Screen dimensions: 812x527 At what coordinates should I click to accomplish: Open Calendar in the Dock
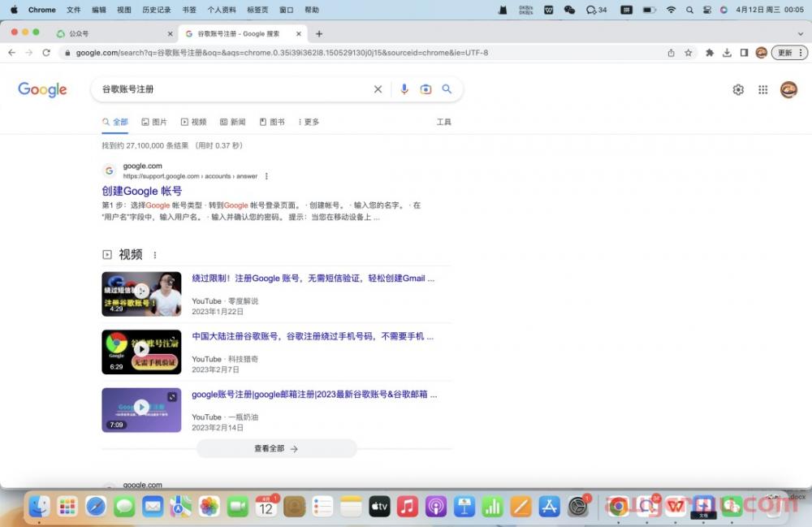[266, 507]
